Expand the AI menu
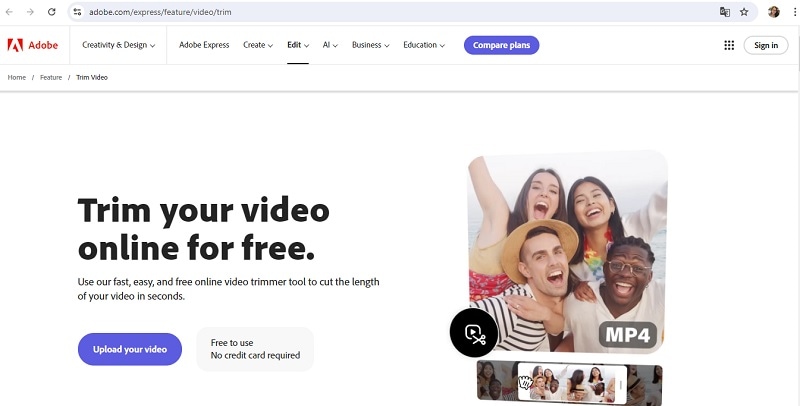Viewport: 800px width, 406px height. point(330,45)
